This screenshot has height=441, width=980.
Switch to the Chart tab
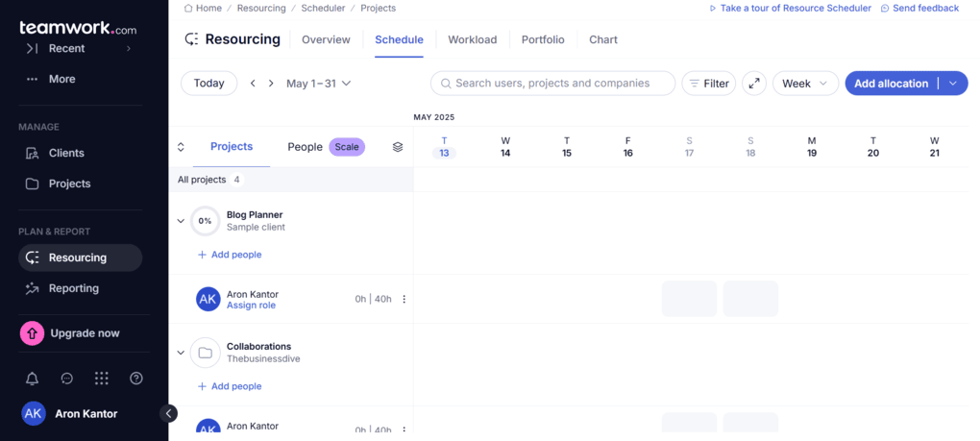[x=603, y=40]
